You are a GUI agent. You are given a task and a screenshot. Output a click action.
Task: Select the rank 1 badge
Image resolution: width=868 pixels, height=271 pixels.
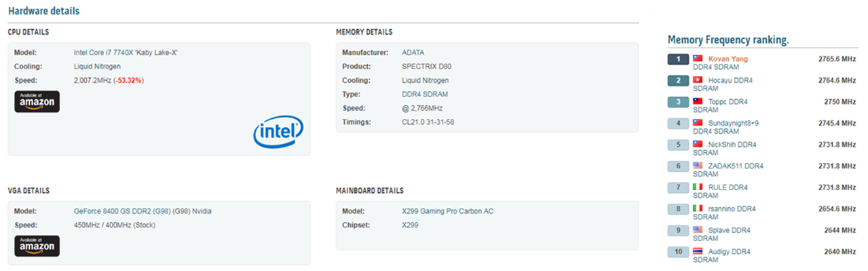[x=677, y=59]
